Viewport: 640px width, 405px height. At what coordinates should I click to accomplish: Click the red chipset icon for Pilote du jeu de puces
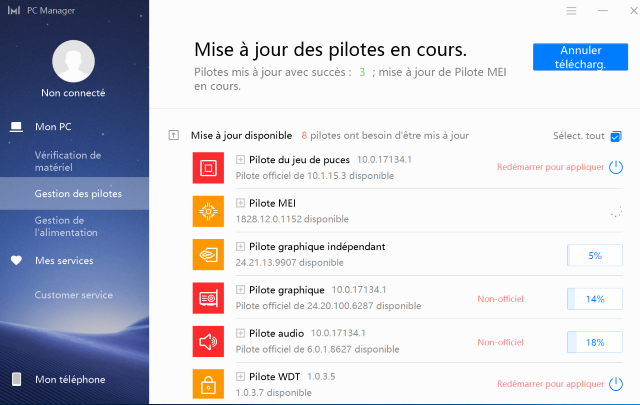point(208,168)
